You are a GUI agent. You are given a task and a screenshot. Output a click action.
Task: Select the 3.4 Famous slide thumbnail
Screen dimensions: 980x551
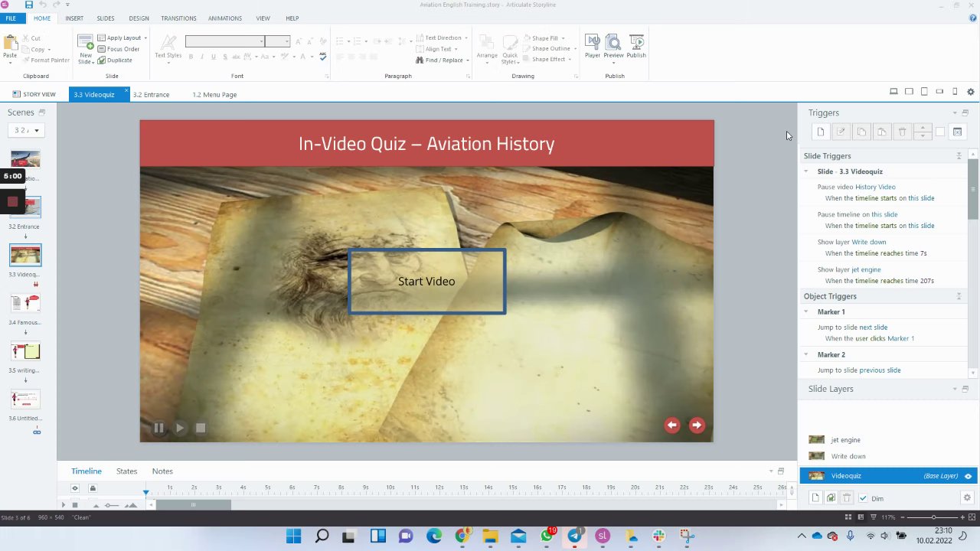(25, 303)
